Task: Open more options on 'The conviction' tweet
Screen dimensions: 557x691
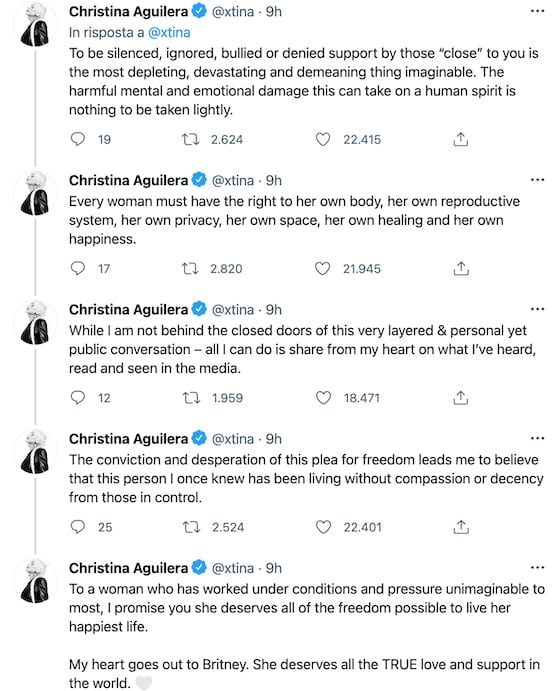Action: click(537, 438)
